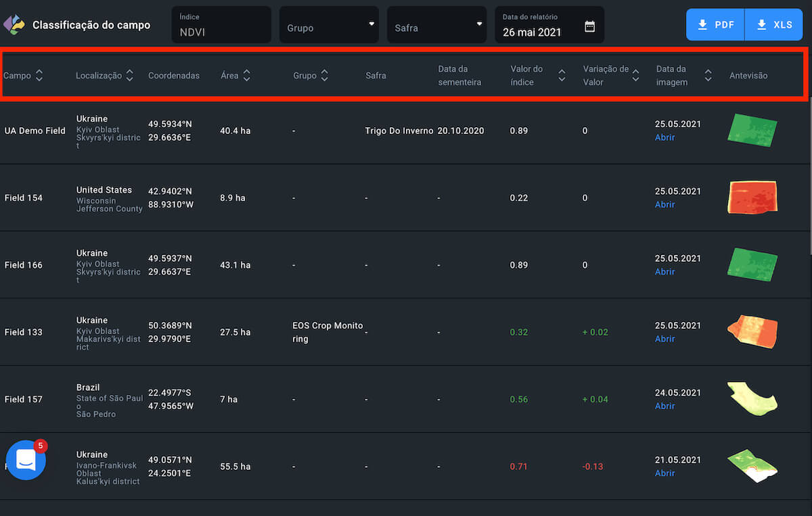
Task: Select the Field 154 red preview thumbnail
Action: point(752,197)
